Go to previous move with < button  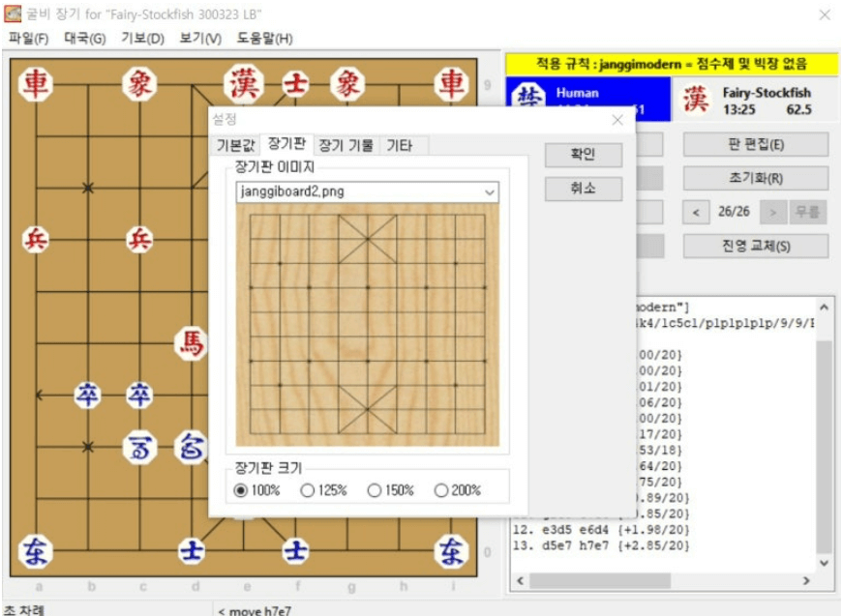pyautogui.click(x=696, y=213)
